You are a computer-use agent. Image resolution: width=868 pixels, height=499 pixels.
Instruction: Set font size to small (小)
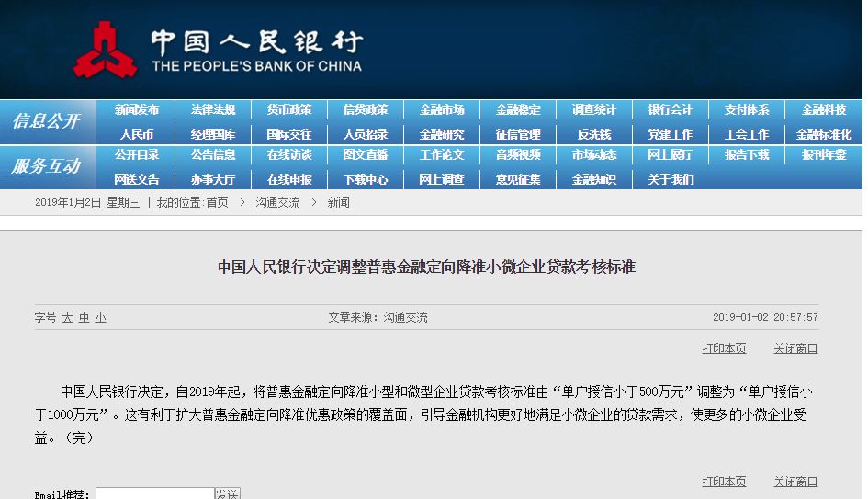coord(101,317)
